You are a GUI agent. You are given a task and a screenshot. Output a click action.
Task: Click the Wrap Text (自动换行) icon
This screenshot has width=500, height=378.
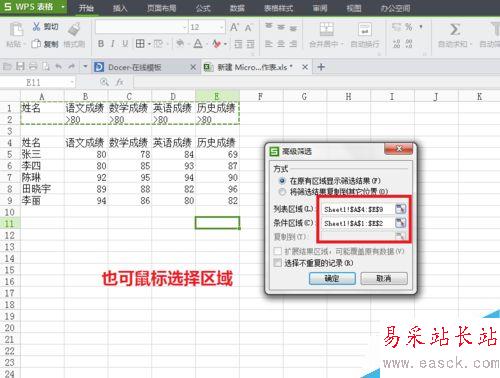(365, 29)
